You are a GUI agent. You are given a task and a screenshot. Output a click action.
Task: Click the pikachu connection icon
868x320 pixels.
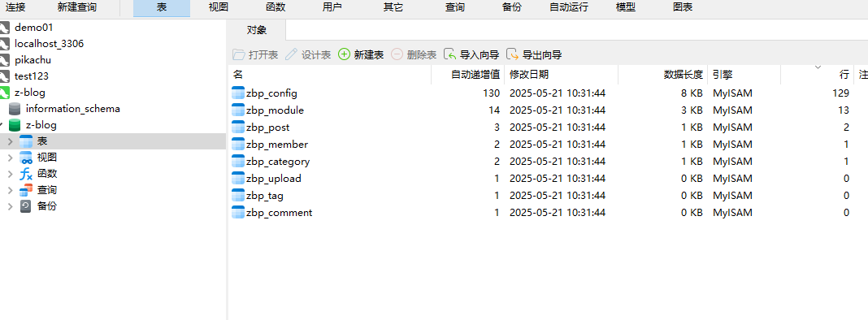[x=5, y=60]
